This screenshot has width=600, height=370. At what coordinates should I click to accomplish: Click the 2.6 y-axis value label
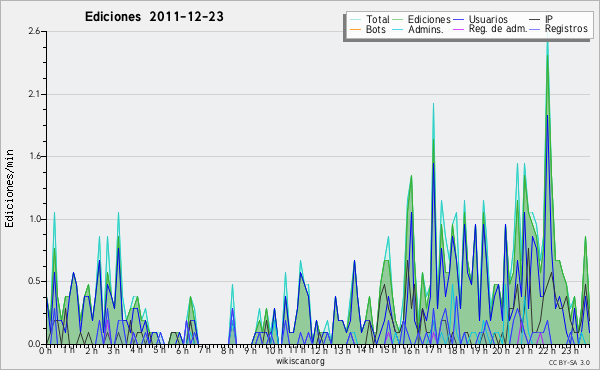pyautogui.click(x=34, y=31)
